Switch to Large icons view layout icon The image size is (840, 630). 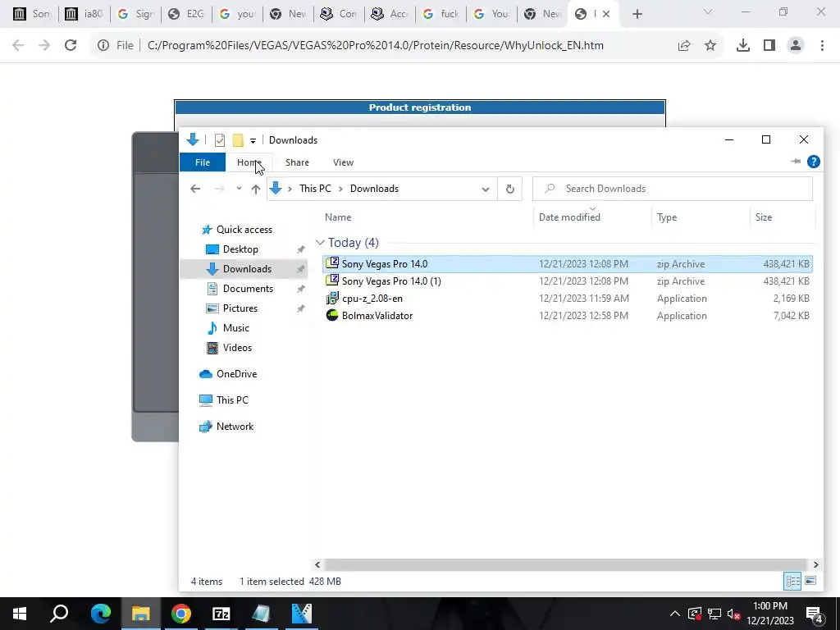pyautogui.click(x=810, y=581)
